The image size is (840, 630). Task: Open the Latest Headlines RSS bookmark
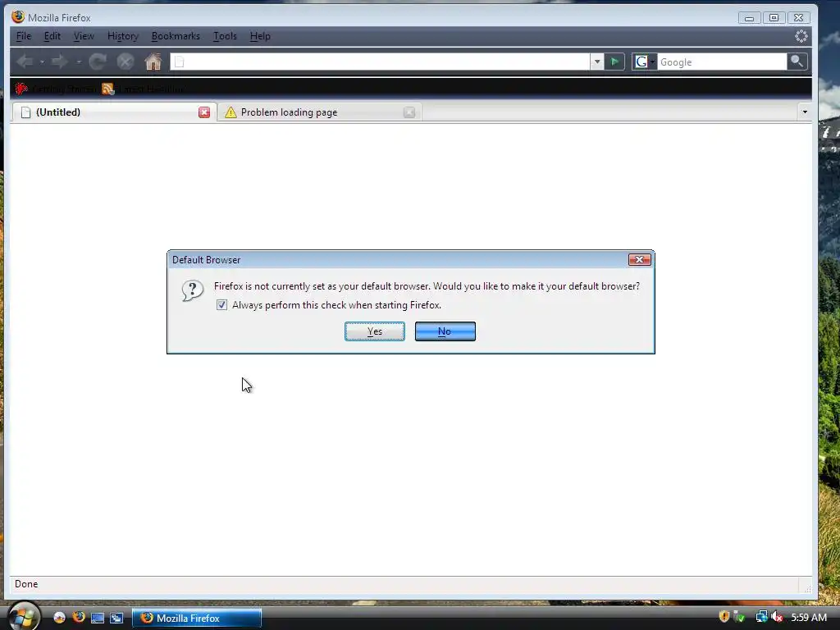(143, 89)
